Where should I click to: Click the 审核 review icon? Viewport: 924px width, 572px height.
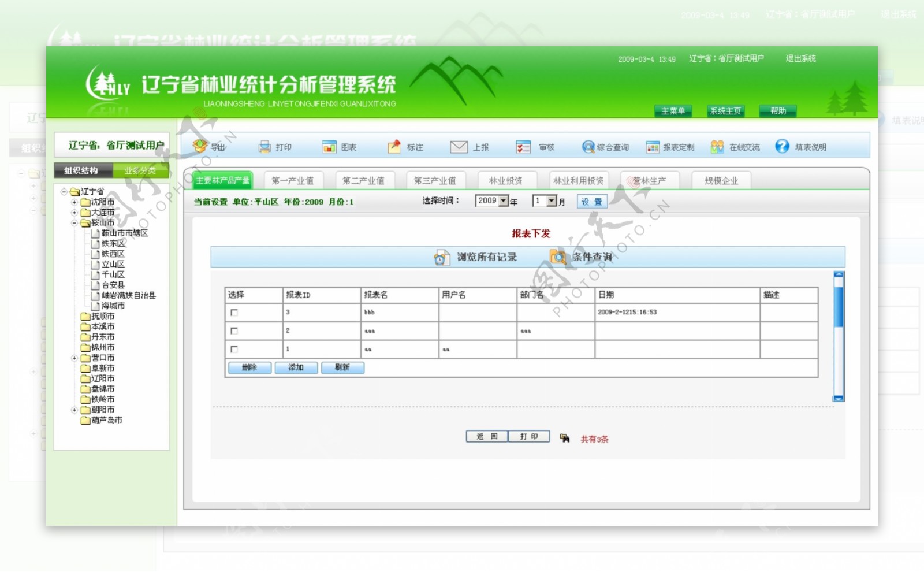point(523,147)
